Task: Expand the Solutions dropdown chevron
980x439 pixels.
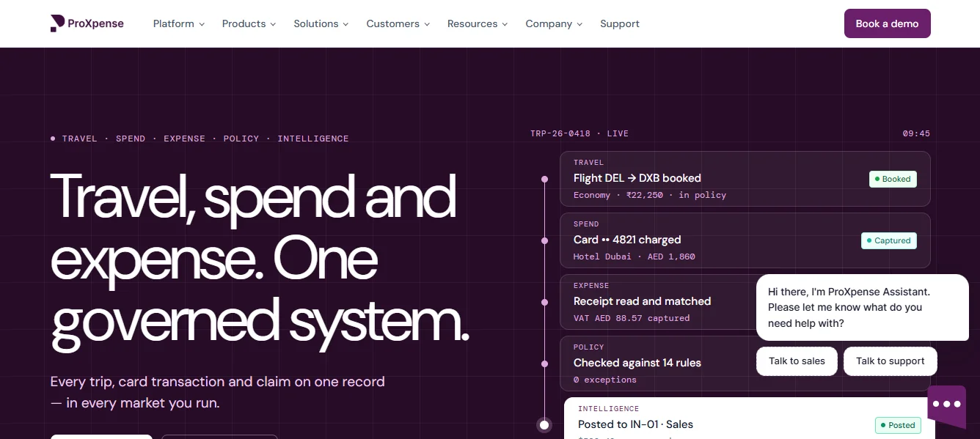Action: coord(345,24)
